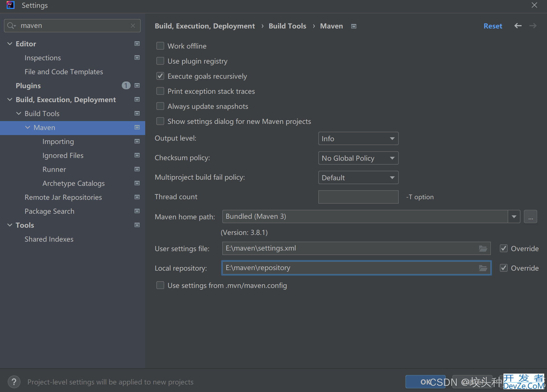
Task: Open Multiproject build fail policy dropdown
Action: click(x=358, y=177)
